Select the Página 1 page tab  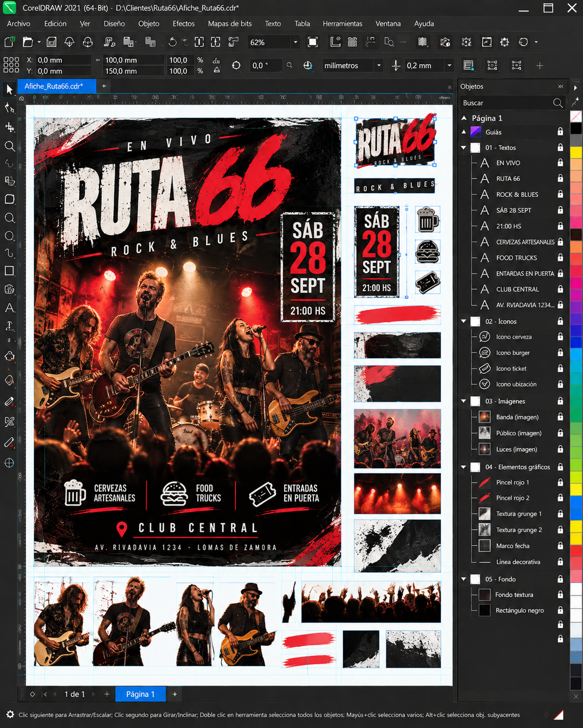140,694
